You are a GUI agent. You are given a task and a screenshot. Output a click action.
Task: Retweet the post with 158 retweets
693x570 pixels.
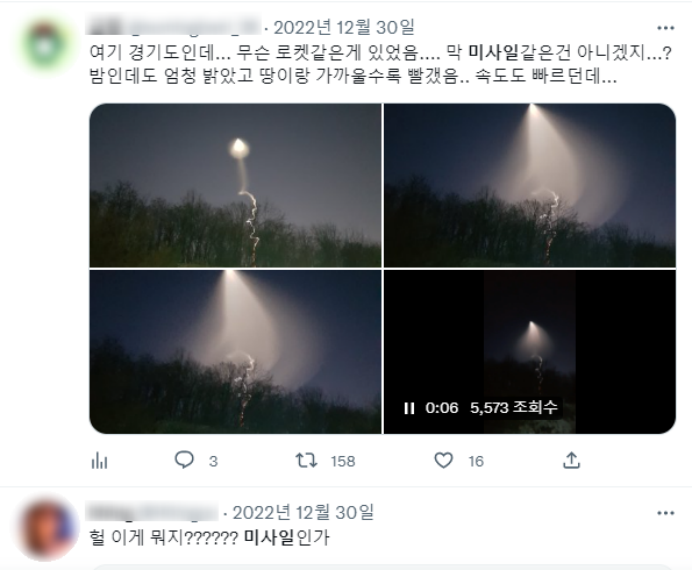click(x=306, y=460)
